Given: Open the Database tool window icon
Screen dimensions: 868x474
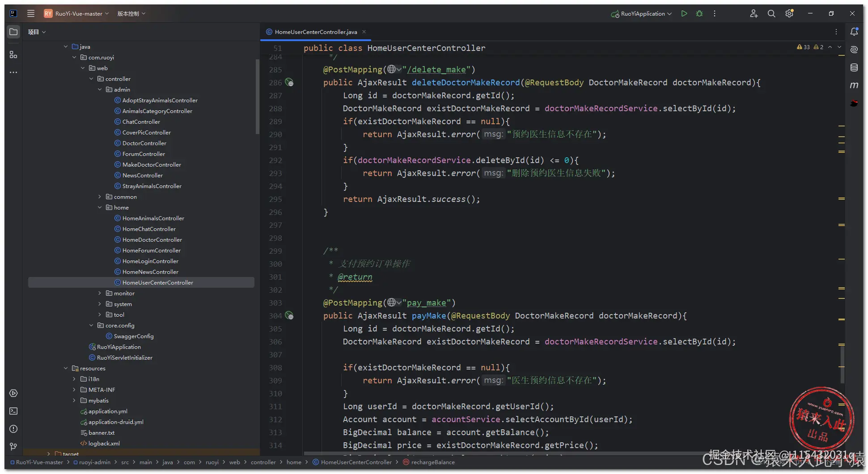Looking at the screenshot, I should 854,67.
